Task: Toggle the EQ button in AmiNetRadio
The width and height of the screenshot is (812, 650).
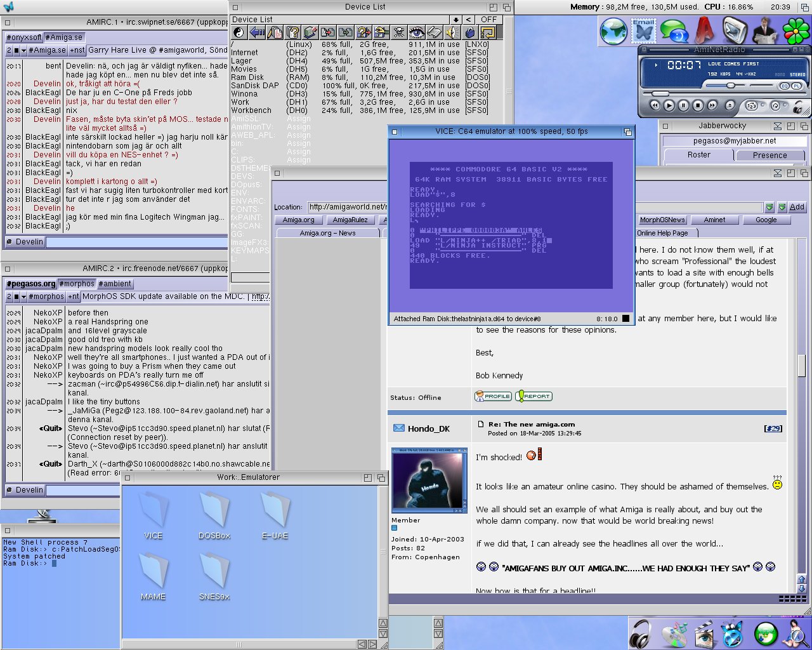Action: (785, 86)
